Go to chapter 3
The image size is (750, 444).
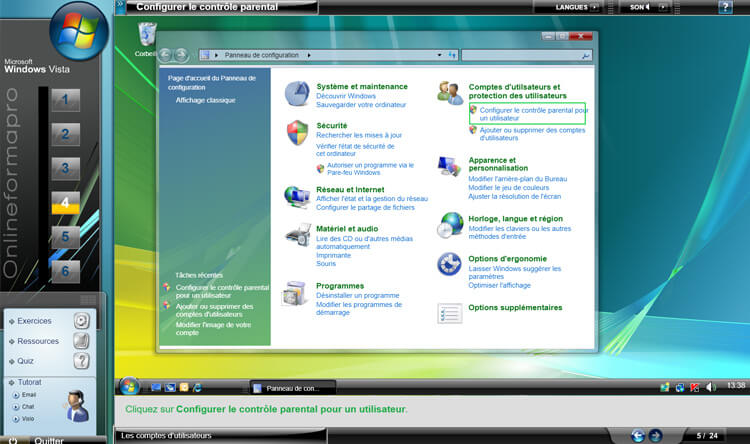pyautogui.click(x=66, y=168)
